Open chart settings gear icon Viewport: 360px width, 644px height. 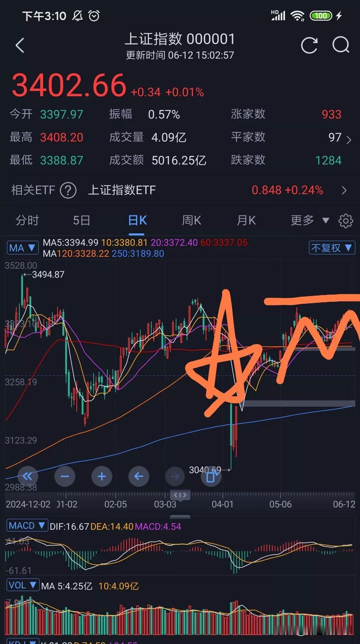(x=346, y=221)
